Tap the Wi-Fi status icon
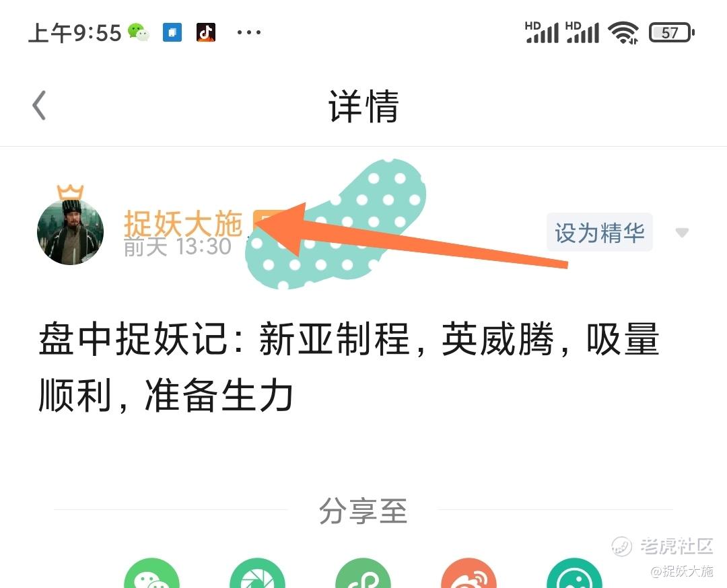This screenshot has width=727, height=588. (623, 33)
